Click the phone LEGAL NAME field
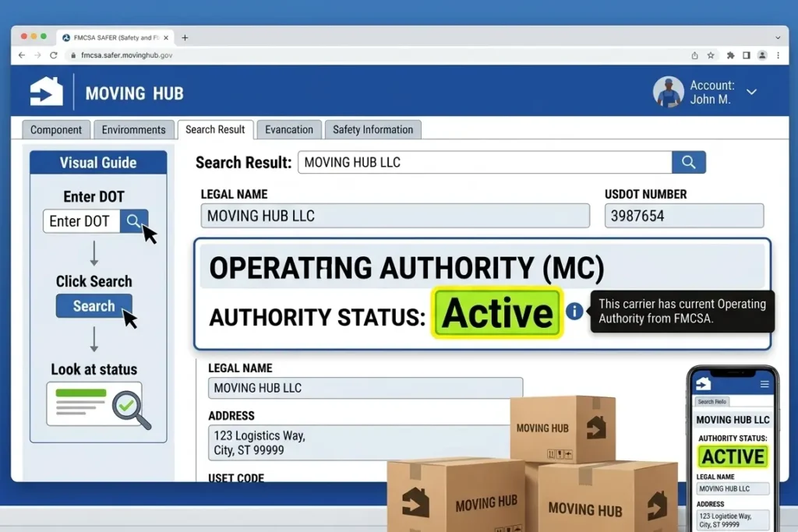This screenshot has width=798, height=532. tap(733, 488)
